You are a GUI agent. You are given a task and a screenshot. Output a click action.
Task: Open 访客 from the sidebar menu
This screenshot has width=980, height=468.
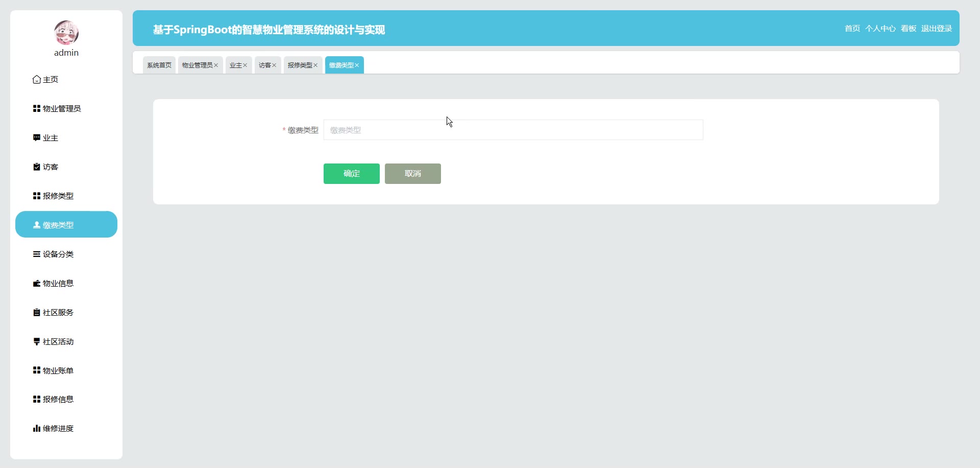[66, 167]
